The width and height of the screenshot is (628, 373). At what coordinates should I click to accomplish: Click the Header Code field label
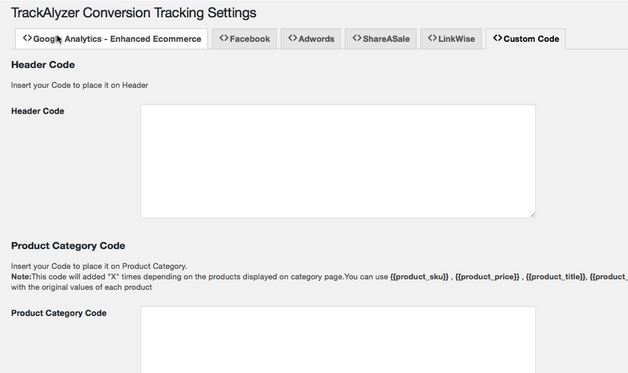[x=38, y=111]
